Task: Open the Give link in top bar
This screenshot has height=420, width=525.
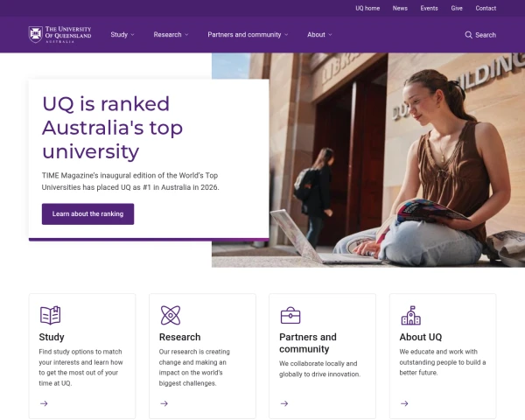Action: point(457,9)
